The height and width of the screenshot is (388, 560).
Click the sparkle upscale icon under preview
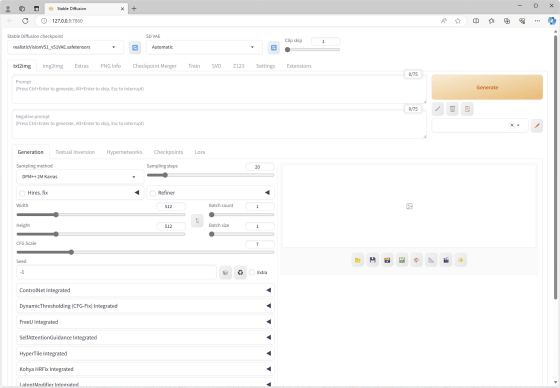461,260
